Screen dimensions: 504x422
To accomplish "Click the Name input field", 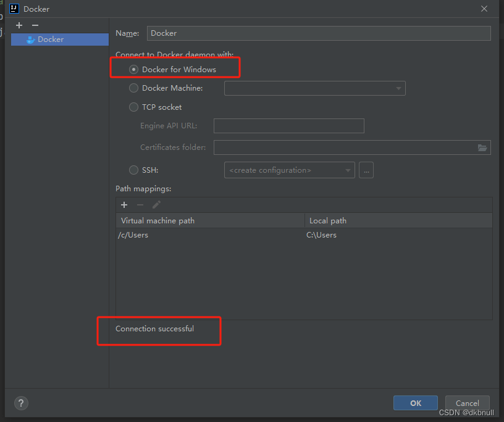I will click(x=319, y=33).
